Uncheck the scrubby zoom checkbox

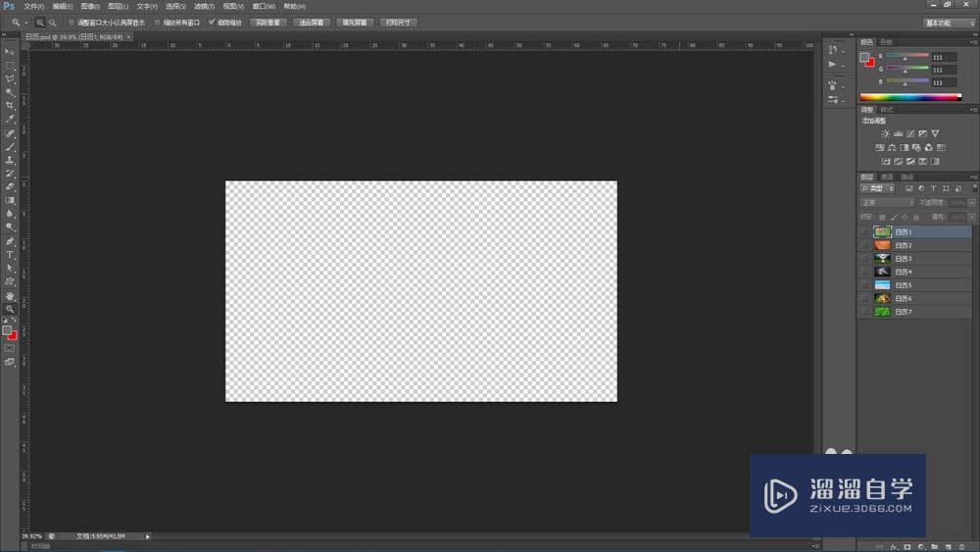(x=212, y=22)
